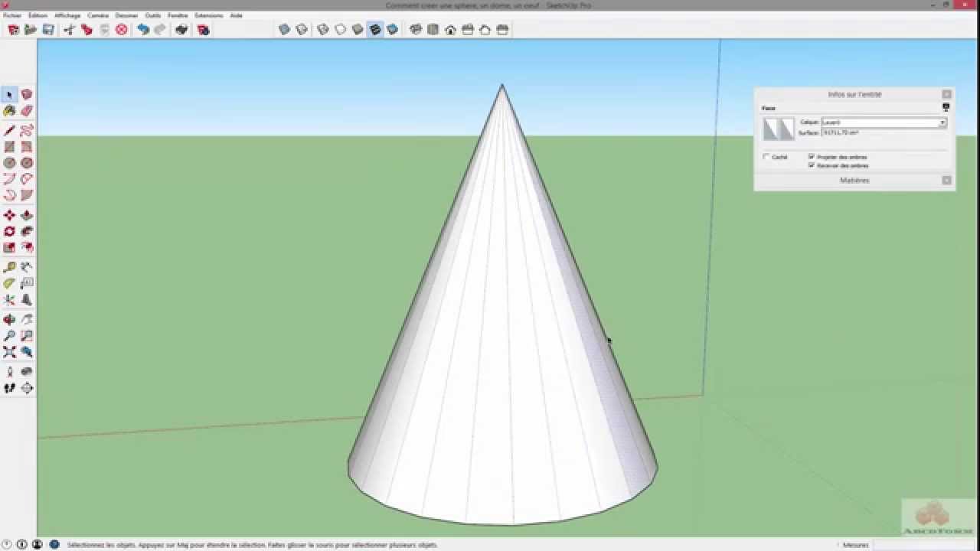Viewport: 980px width, 551px height.
Task: Switch to Iso standard view
Action: click(x=416, y=30)
